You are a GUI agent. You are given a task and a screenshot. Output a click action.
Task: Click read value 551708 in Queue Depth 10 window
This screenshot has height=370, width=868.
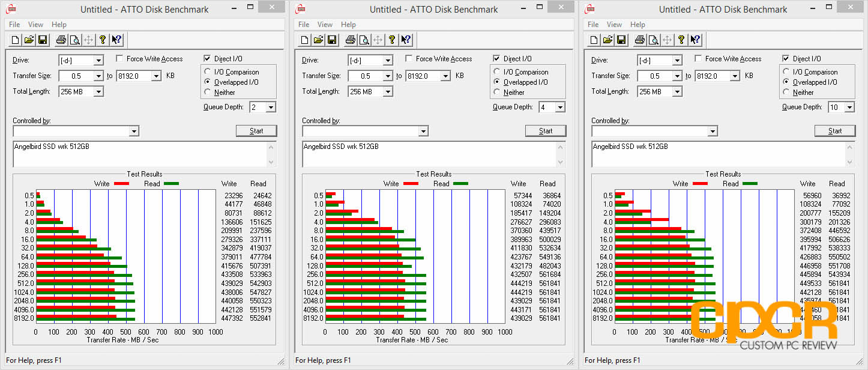839,266
